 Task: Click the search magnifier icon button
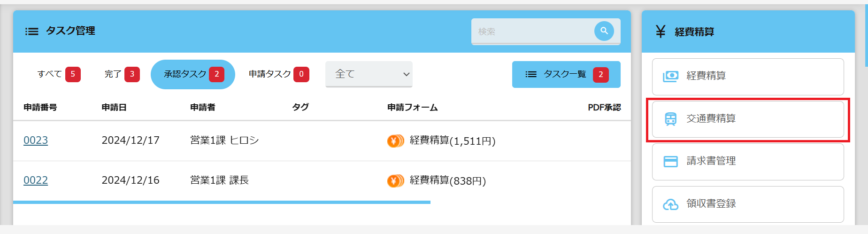point(604,31)
